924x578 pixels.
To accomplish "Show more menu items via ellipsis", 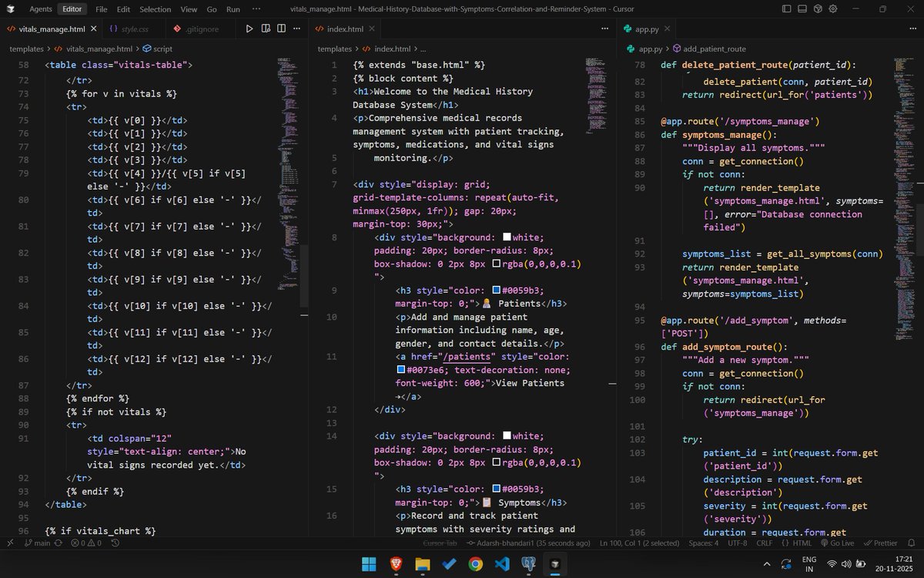I will (x=256, y=9).
